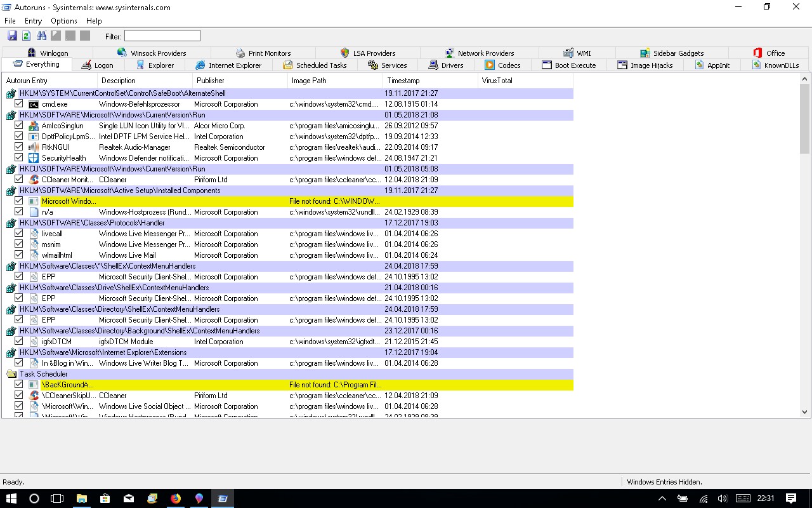Open Microsoft Store from the taskbar
The width and height of the screenshot is (812, 508).
click(x=105, y=498)
